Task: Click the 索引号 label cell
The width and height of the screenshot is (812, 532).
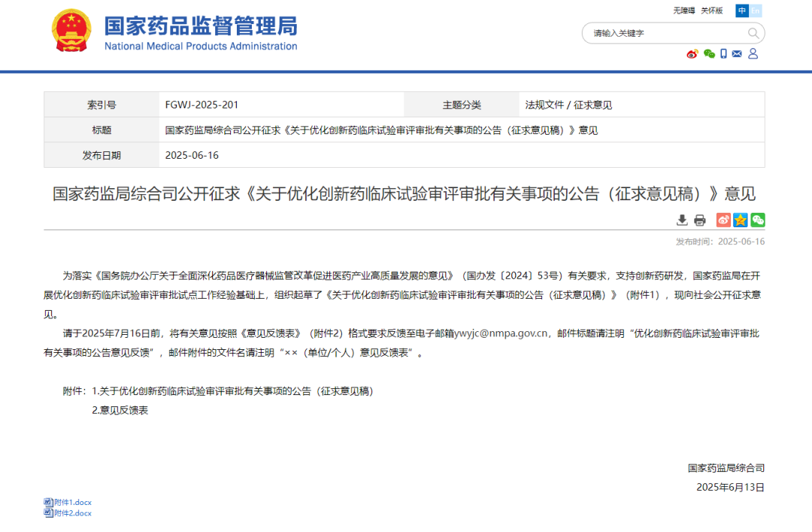Action: click(x=101, y=105)
